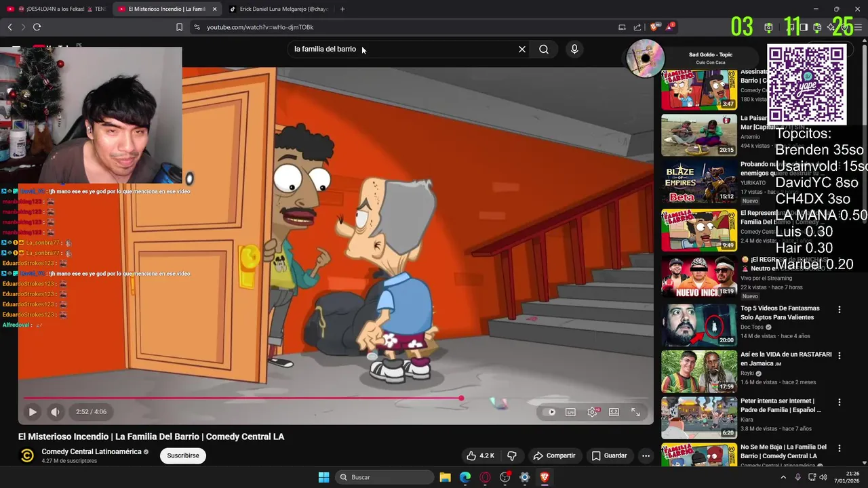Go back one page in browser
This screenshot has width=868, height=488.
coord(9,27)
